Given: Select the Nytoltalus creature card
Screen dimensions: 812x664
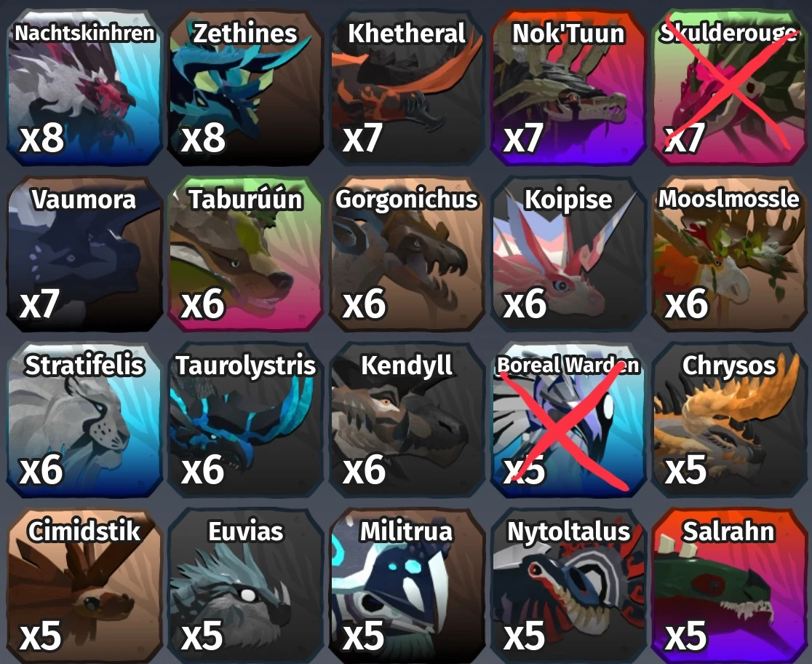Looking at the screenshot, I should click(568, 585).
